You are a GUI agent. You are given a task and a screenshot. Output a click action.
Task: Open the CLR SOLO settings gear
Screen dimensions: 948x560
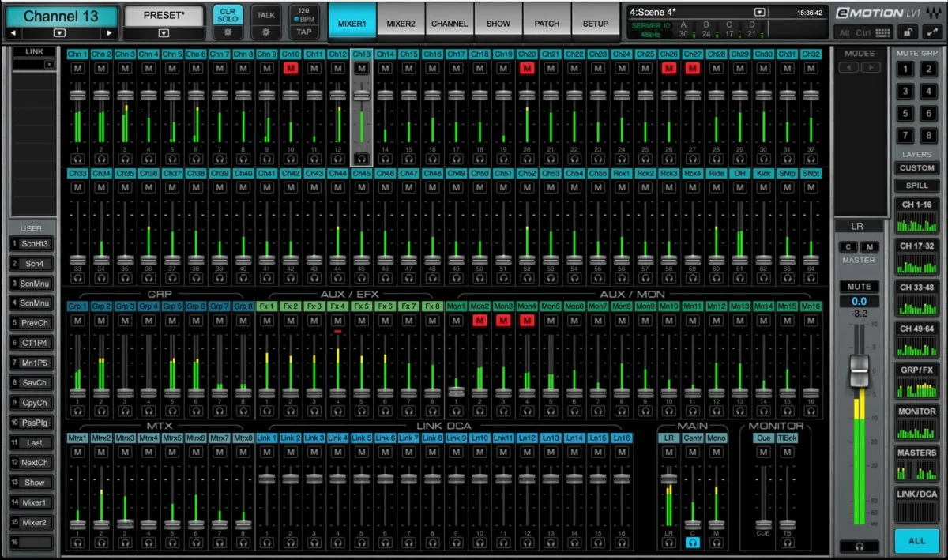point(228,32)
